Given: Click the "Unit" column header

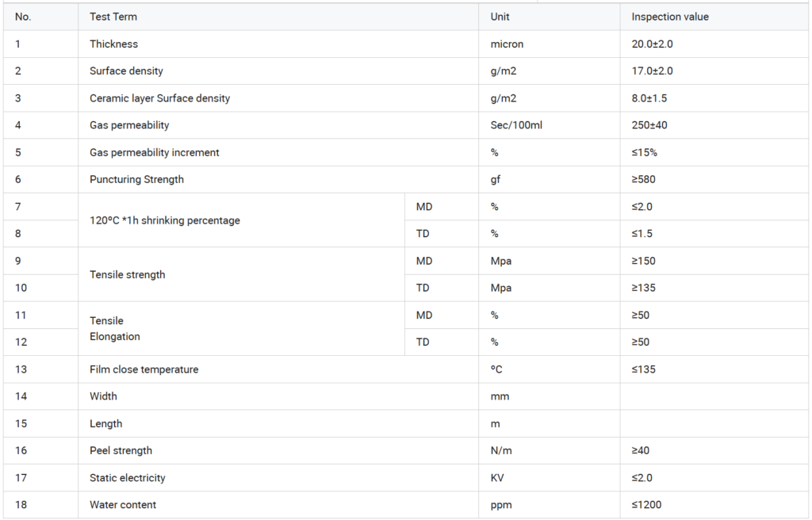Looking at the screenshot, I should click(x=500, y=17).
